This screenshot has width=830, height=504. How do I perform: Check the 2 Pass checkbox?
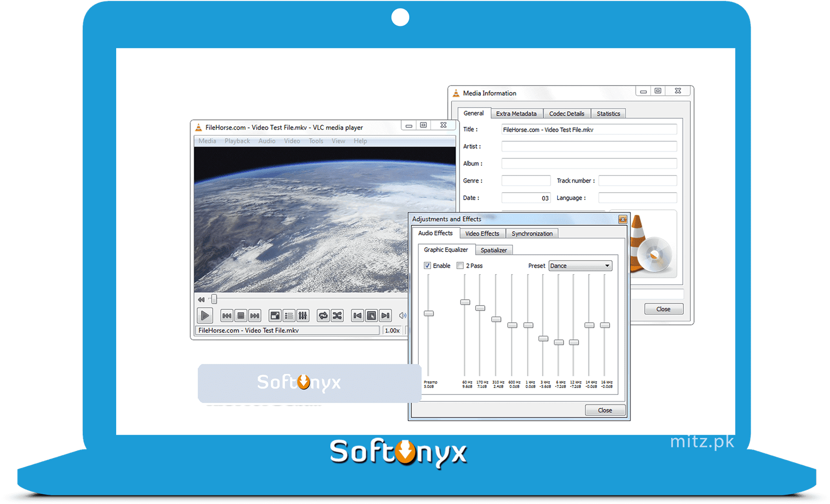[460, 265]
